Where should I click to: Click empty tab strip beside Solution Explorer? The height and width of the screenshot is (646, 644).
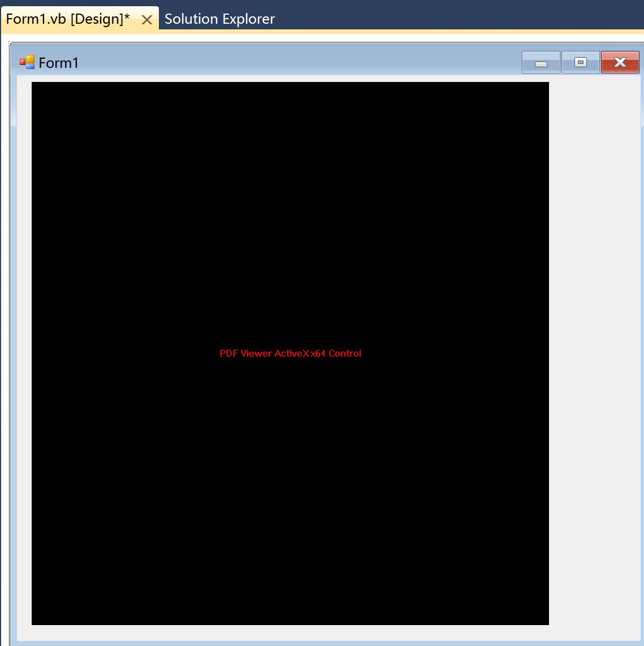click(452, 17)
